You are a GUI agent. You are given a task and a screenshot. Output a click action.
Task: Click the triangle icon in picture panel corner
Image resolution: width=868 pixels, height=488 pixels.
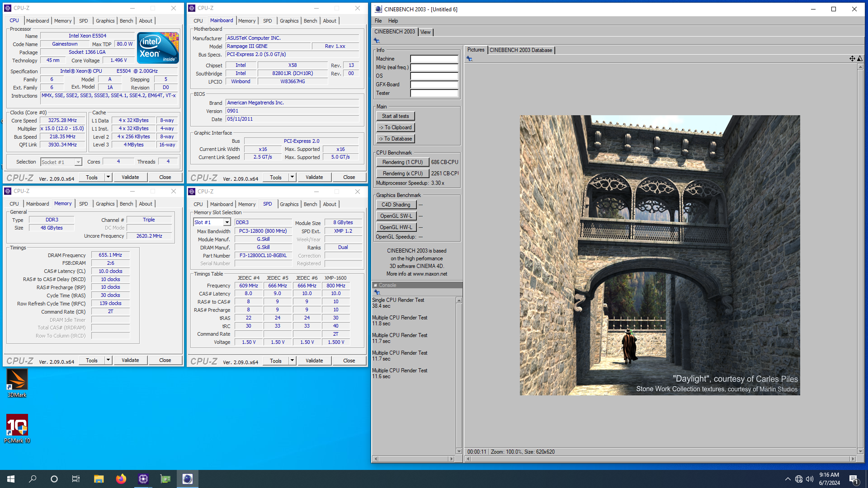click(860, 59)
